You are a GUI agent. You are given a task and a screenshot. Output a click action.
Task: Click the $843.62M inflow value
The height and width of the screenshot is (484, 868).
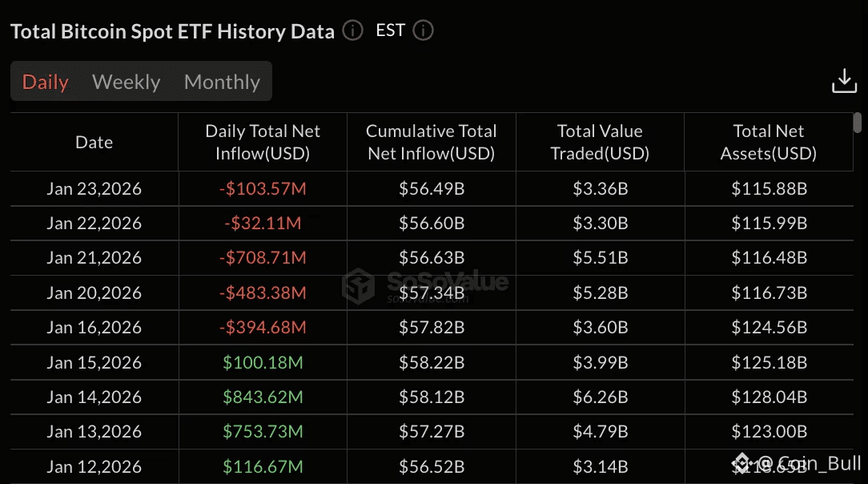pyautogui.click(x=263, y=397)
